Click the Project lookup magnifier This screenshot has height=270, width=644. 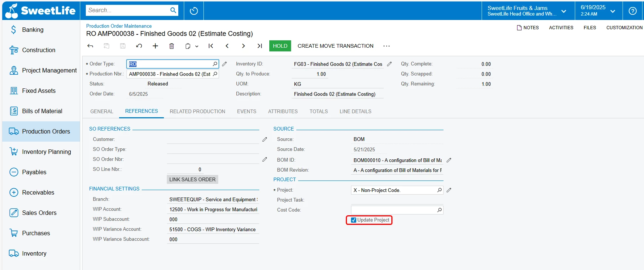pos(439,190)
